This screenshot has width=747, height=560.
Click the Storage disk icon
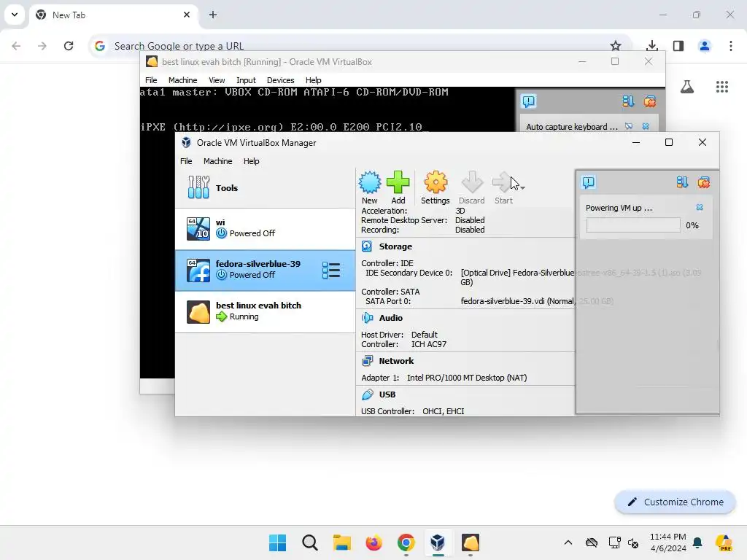[x=367, y=246]
